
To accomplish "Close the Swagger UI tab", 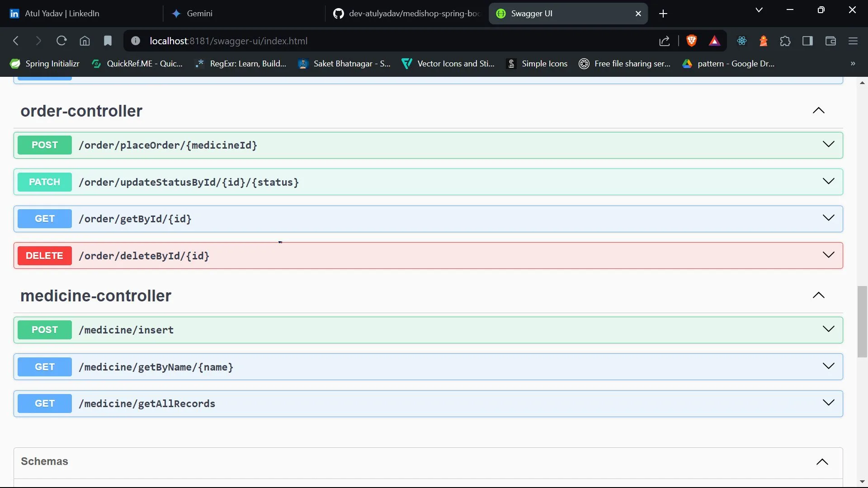I will pyautogui.click(x=638, y=14).
